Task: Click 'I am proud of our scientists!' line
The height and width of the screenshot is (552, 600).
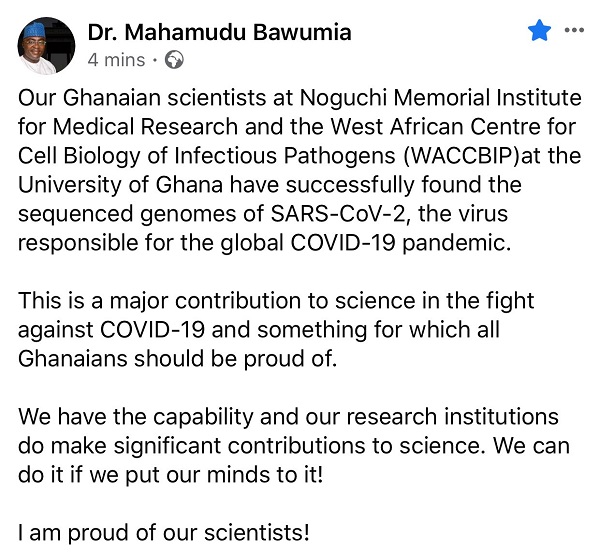Action: click(163, 533)
